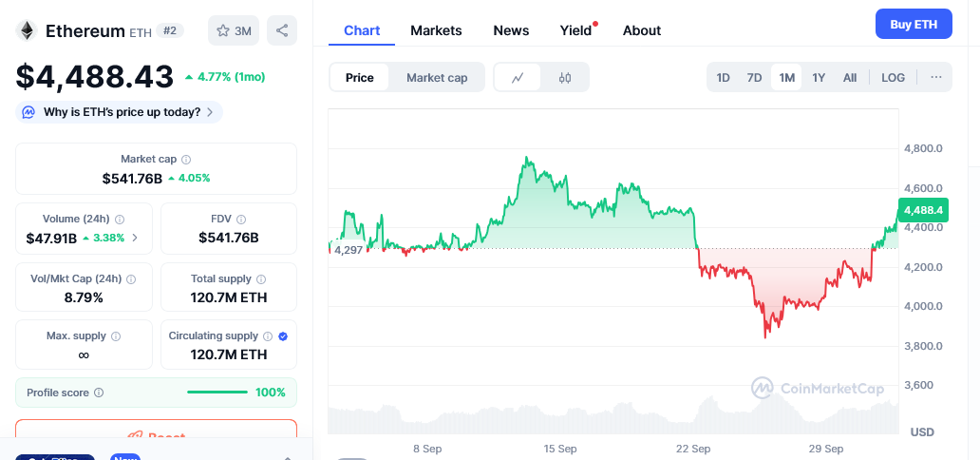Screen dimensions: 980x460
Task: Open the Markets tab
Action: [x=436, y=30]
